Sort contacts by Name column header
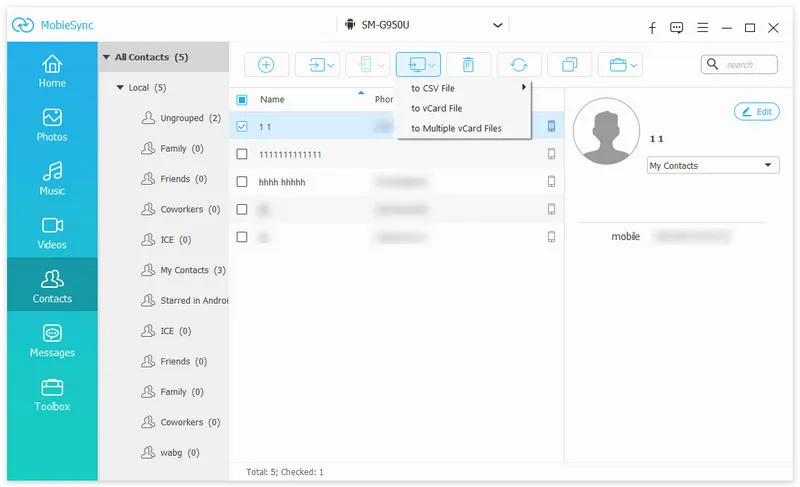This screenshot has height=487, width=800. tap(273, 100)
